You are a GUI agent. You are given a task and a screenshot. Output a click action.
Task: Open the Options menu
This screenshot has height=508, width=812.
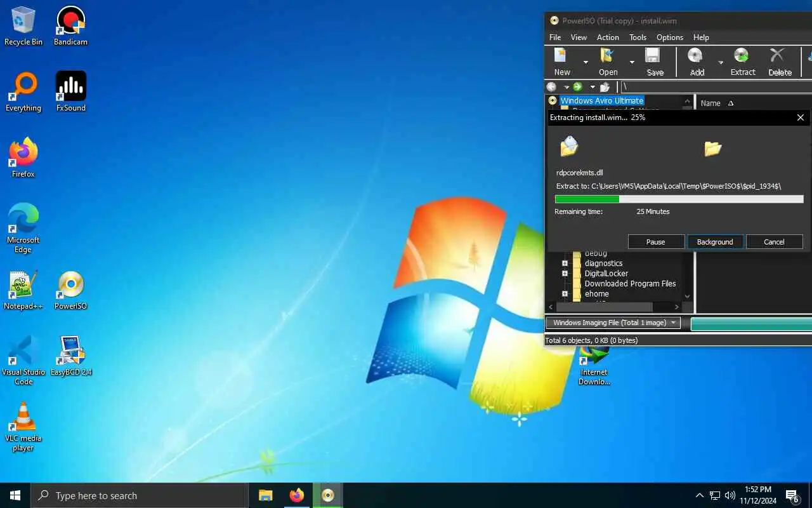670,37
